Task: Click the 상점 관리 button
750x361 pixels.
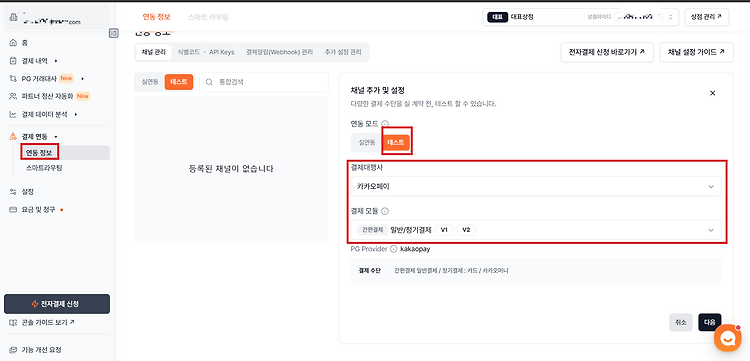Action: click(706, 17)
